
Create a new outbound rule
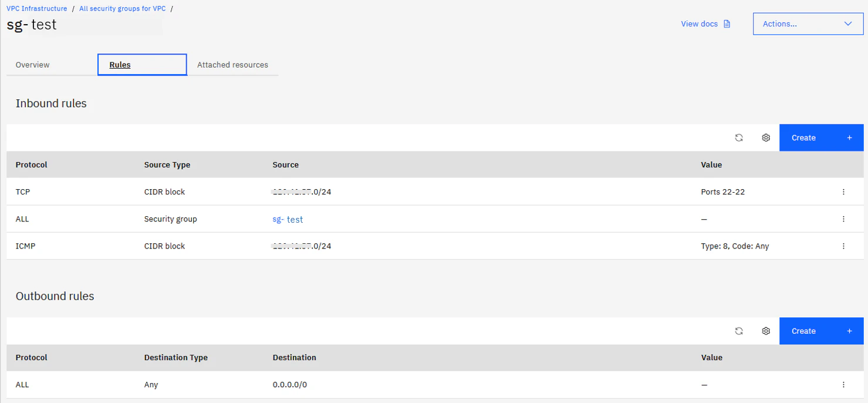pyautogui.click(x=821, y=331)
